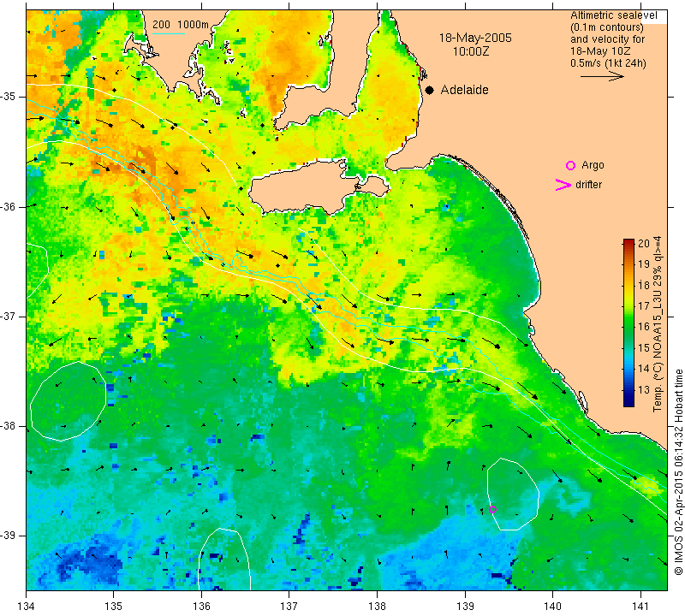Click the IMOS copyright timestamp text
The width and height of the screenshot is (685, 616).
[678, 471]
